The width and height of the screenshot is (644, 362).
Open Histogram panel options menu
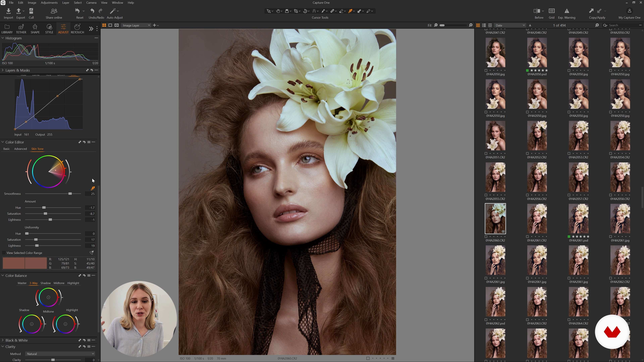point(96,38)
